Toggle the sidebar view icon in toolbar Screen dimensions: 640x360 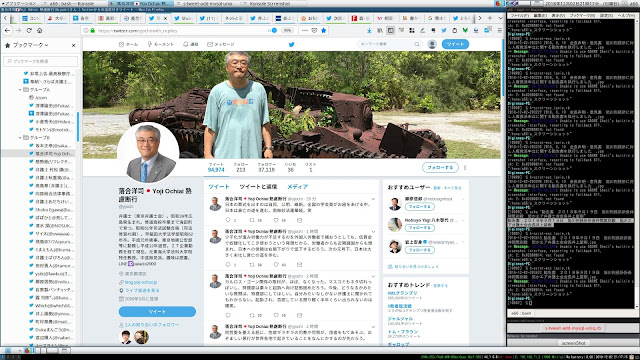[x=390, y=30]
